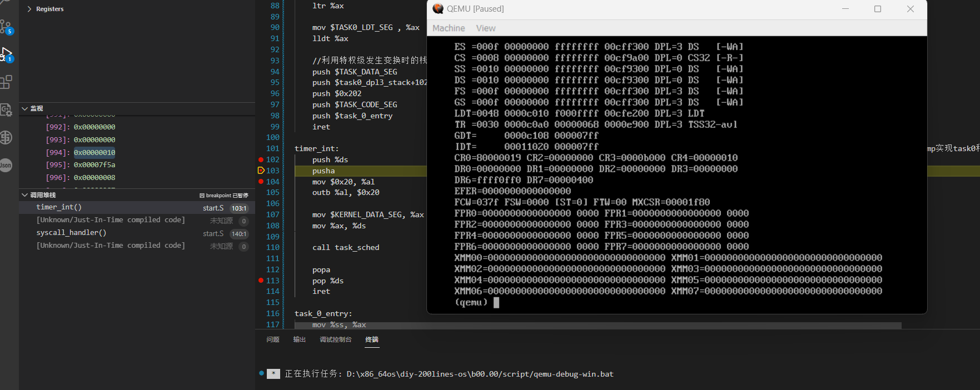Screen dimensions: 980x390
Task: Open the Run and Debug view icon
Action: point(7,54)
